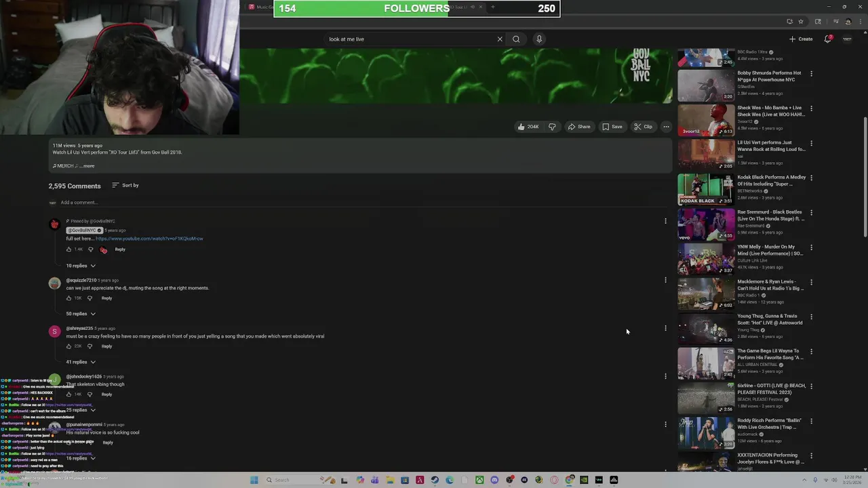Open the @GovBallNYC channel from pinned comment
This screenshot has width=868, height=488.
(x=84, y=230)
